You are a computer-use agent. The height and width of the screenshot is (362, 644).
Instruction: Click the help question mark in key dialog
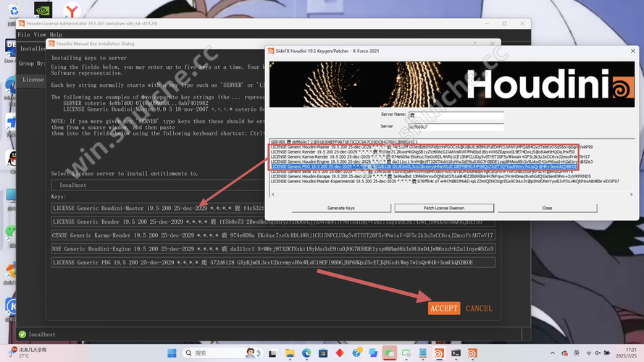(x=474, y=43)
